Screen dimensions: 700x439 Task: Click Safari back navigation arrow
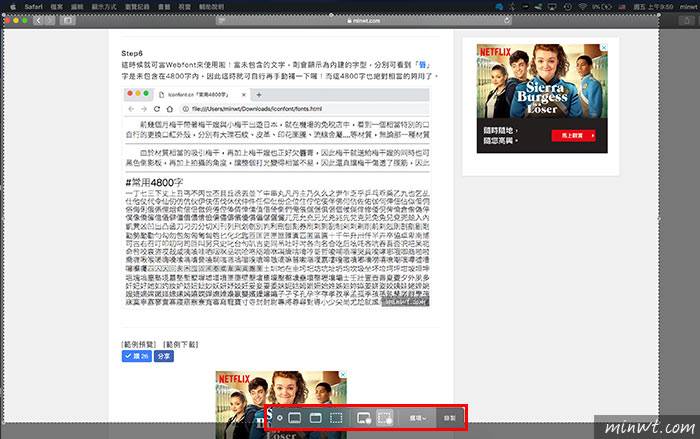(37, 20)
